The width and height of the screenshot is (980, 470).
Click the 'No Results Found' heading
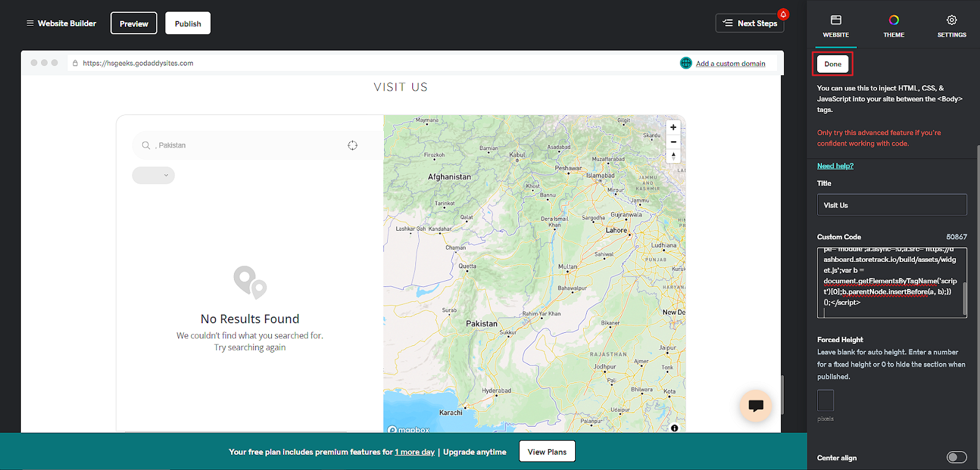[250, 319]
